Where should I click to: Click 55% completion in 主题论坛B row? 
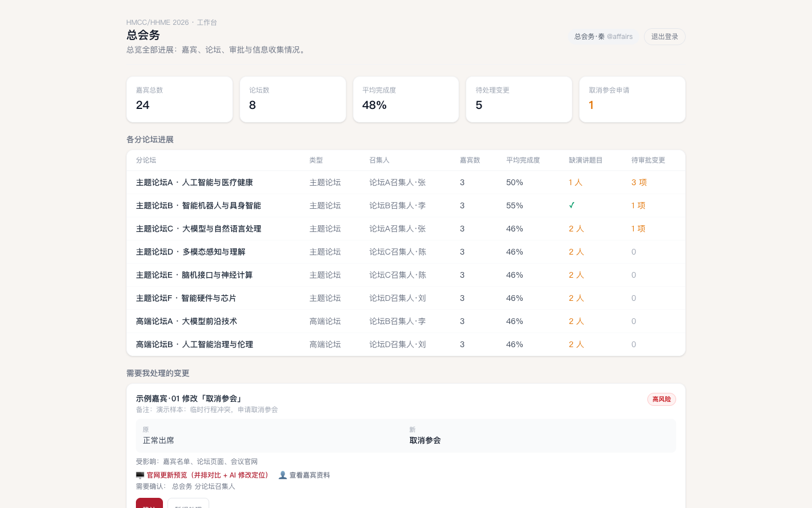pyautogui.click(x=515, y=205)
